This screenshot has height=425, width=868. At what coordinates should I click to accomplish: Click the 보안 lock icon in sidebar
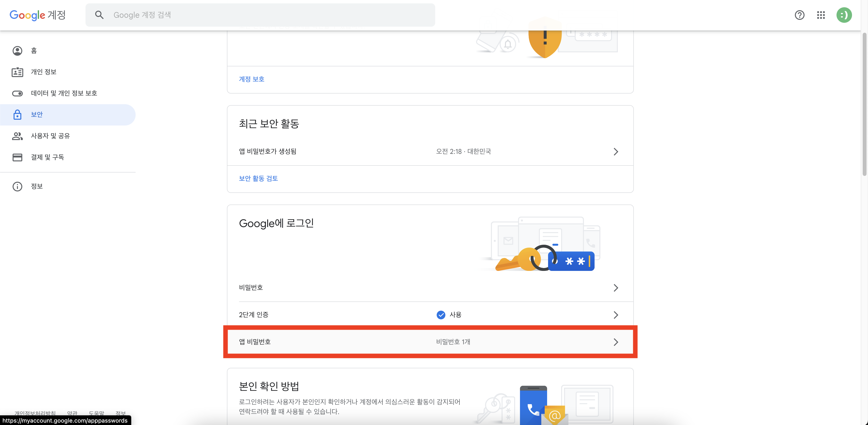[17, 115]
